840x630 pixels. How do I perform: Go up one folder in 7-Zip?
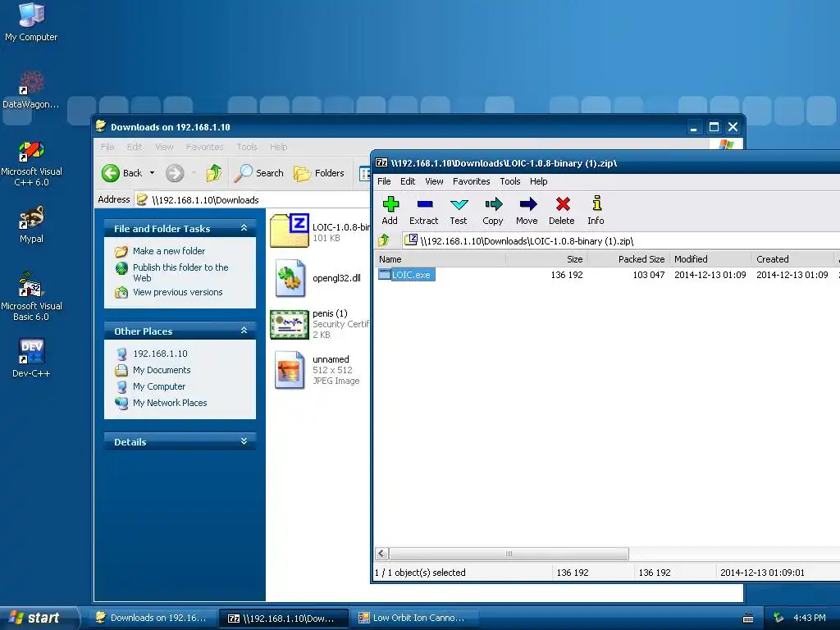[384, 240]
